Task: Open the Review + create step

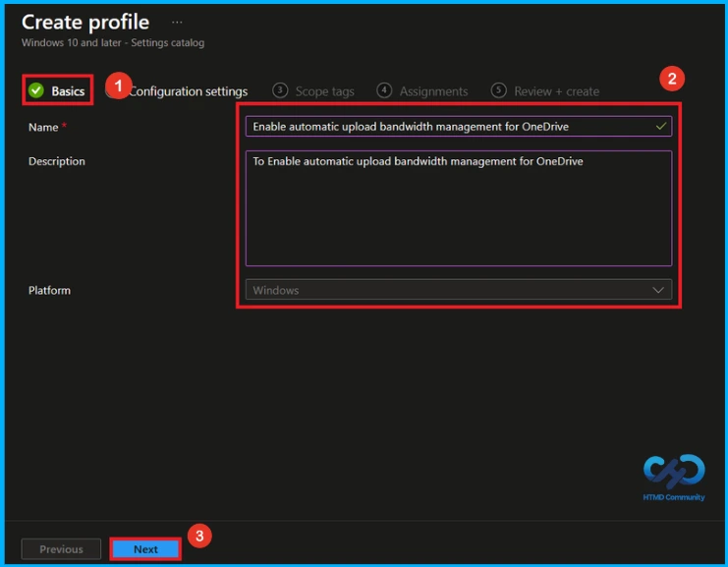Action: [545, 91]
